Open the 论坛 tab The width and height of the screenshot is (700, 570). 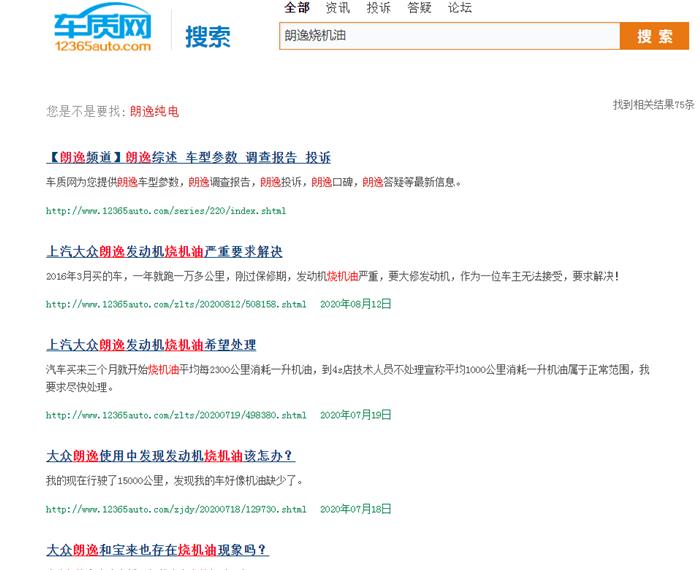tap(460, 8)
